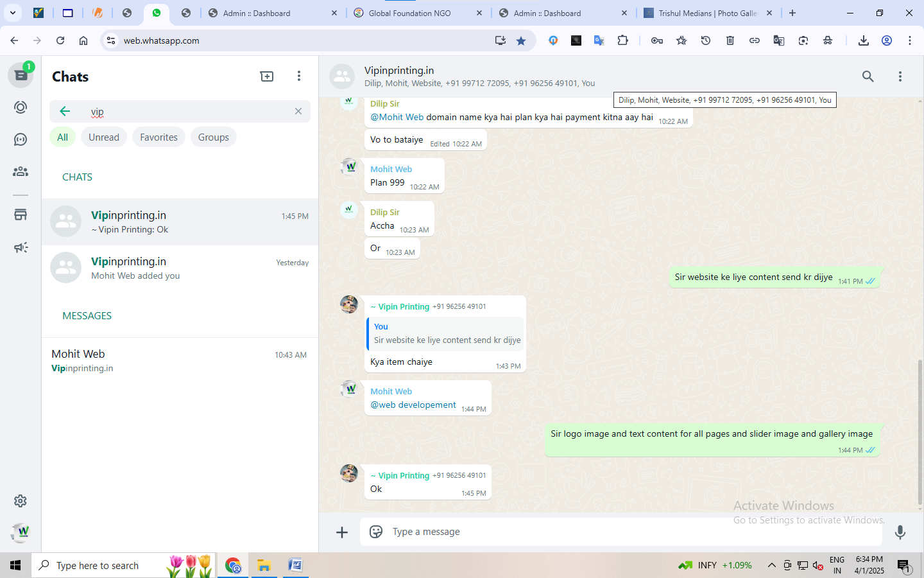This screenshot has height=578, width=924.
Task: Open the Communities icon in WhatsApp sidebar
Action: tap(21, 171)
